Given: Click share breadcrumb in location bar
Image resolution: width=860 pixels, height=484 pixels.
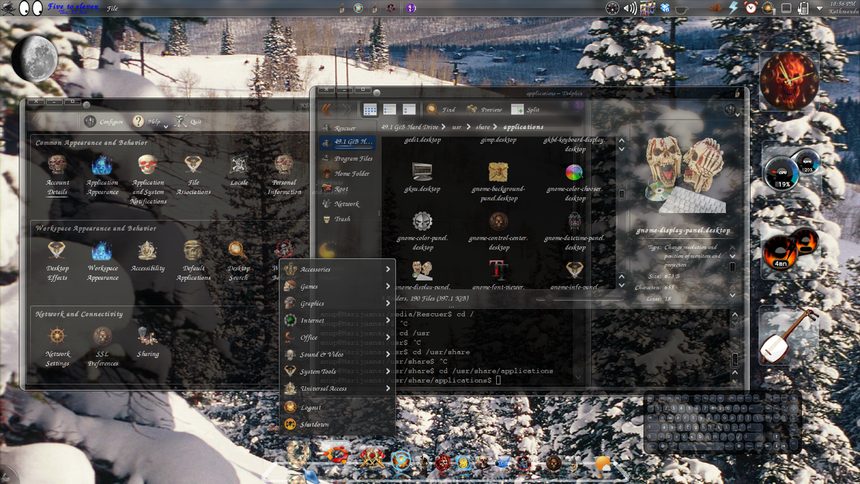Looking at the screenshot, I should [x=483, y=127].
